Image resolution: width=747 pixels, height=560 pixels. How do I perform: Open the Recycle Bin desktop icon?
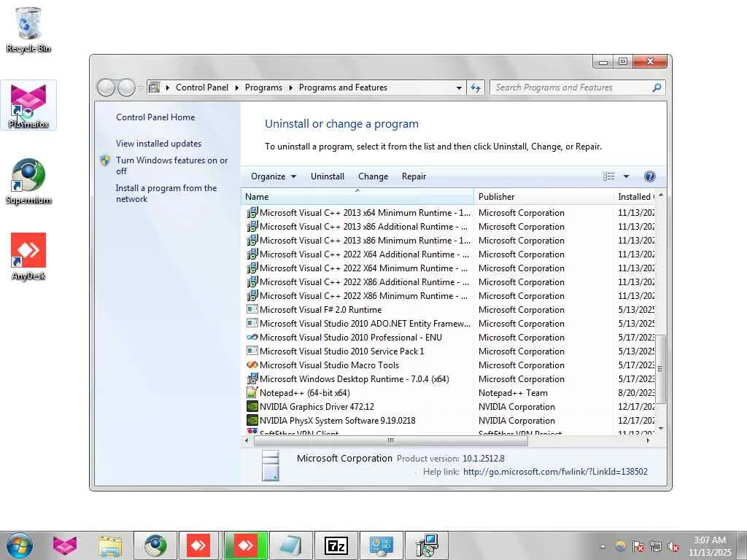click(28, 29)
